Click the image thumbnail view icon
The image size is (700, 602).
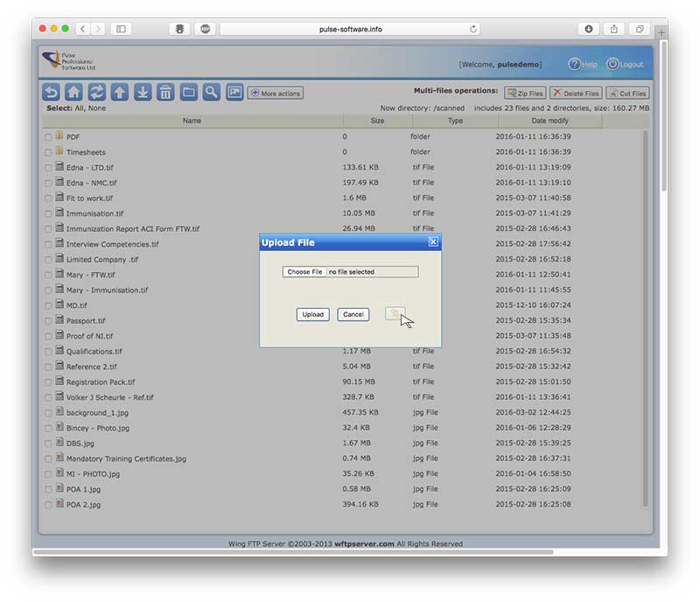(234, 92)
